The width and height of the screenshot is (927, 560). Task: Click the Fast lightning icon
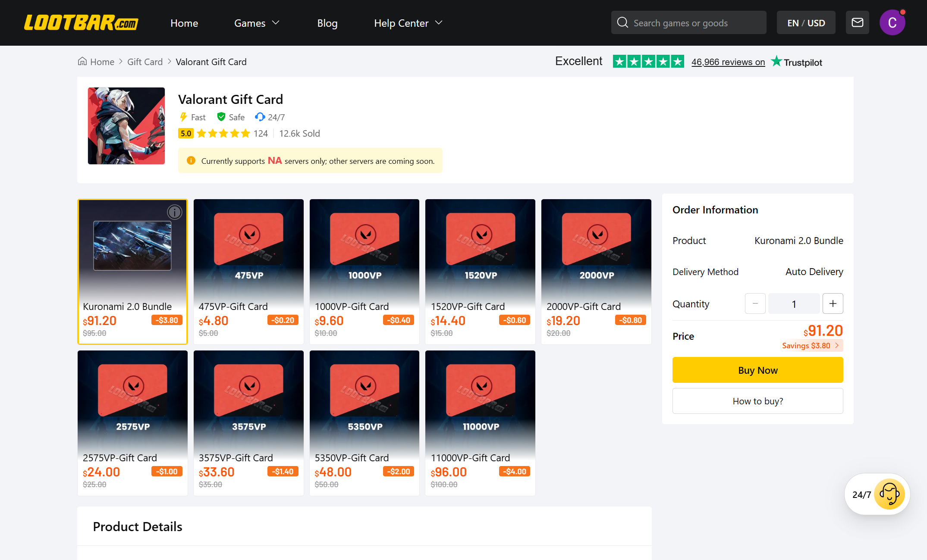click(x=183, y=117)
